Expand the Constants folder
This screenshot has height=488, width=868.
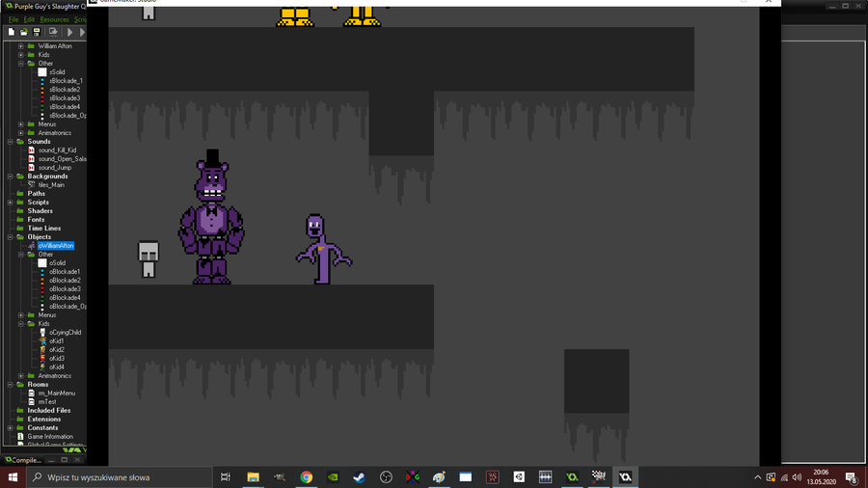click(10, 427)
